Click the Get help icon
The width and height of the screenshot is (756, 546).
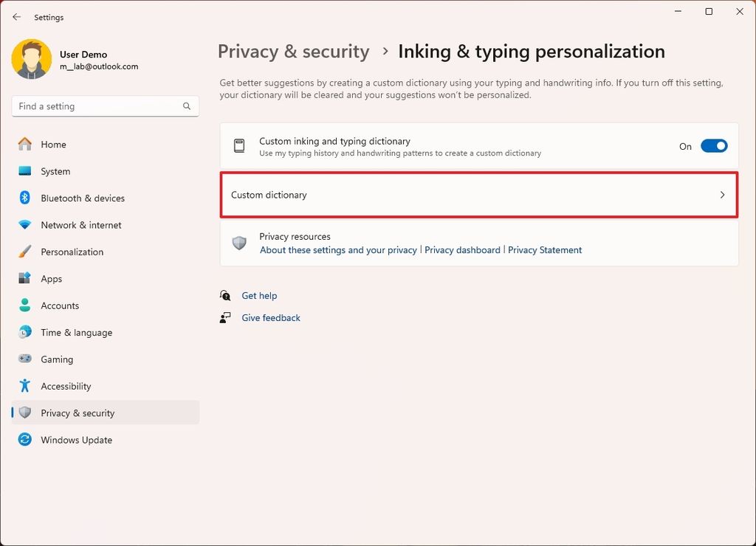pos(225,295)
